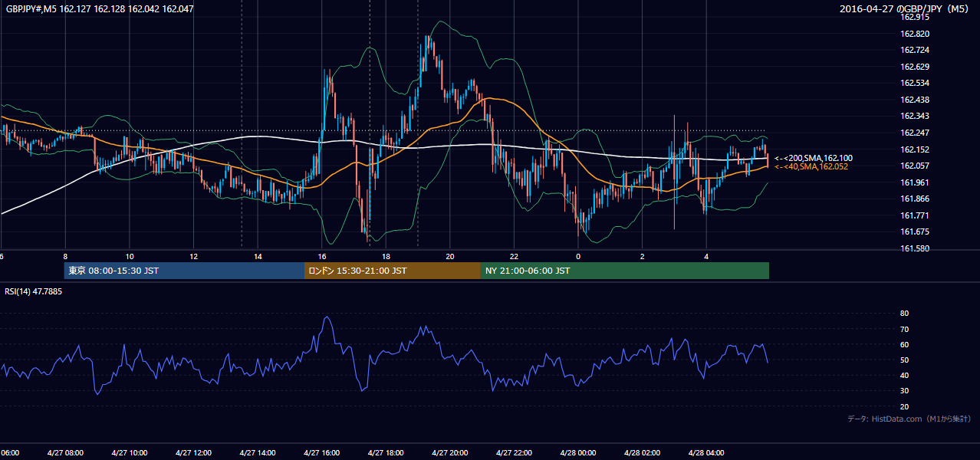Click the ロンドン 15:30-21:00 JST session bar
The height and width of the screenshot is (460, 980).
click(393, 271)
